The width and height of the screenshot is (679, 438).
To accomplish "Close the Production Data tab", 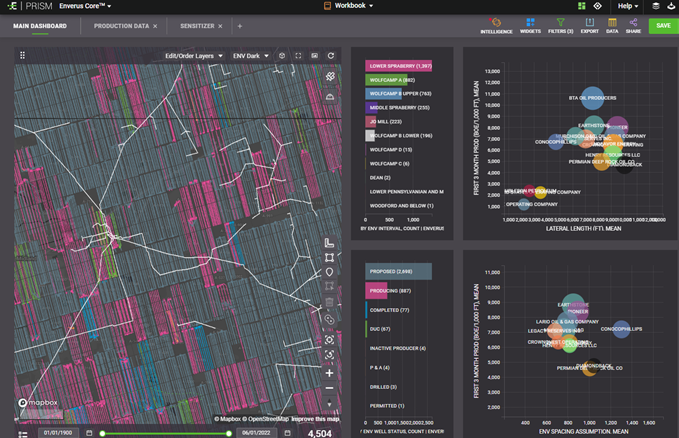I will pos(155,26).
